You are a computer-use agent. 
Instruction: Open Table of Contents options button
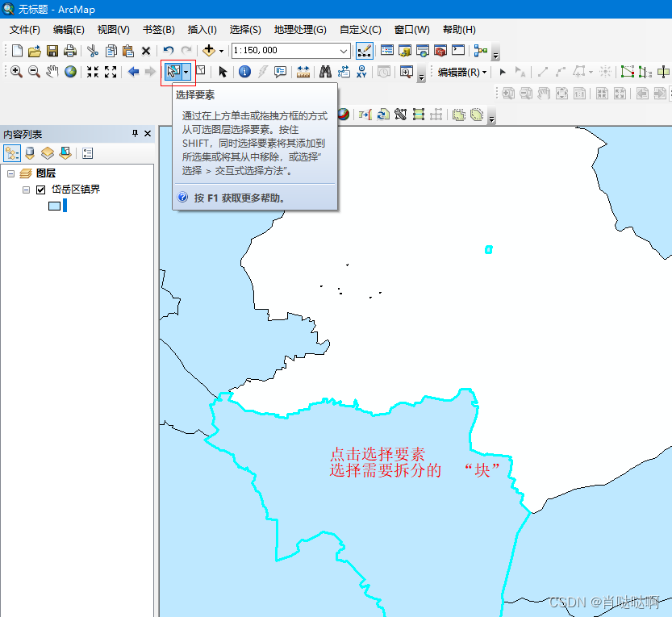click(87, 153)
